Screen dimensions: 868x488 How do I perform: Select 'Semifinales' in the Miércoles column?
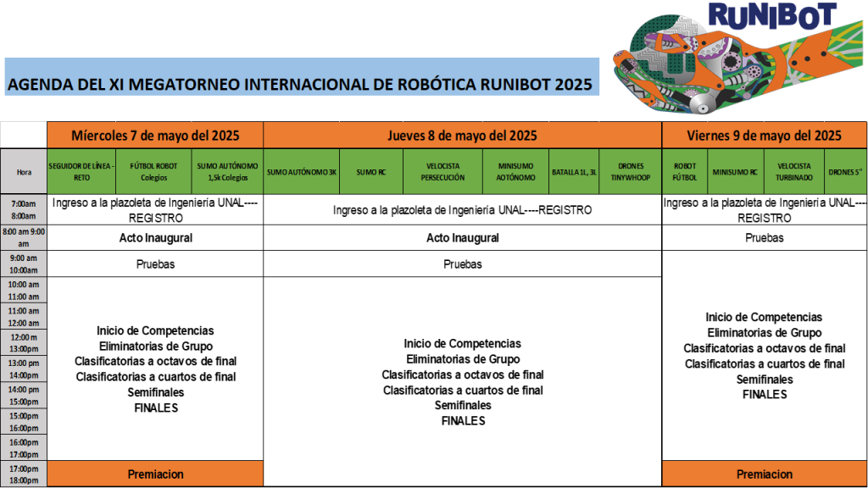(x=156, y=392)
